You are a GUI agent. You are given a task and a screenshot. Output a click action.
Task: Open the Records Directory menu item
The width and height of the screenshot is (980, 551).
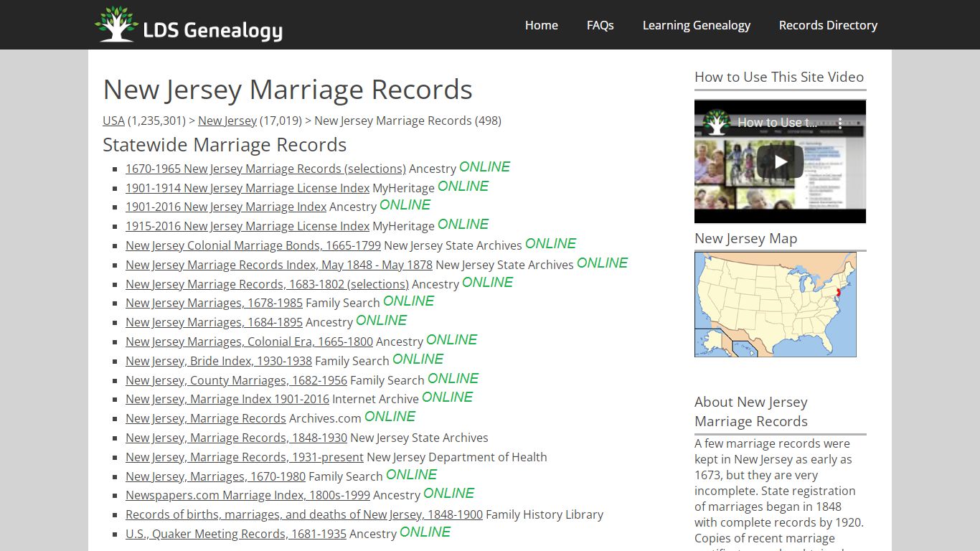[828, 25]
